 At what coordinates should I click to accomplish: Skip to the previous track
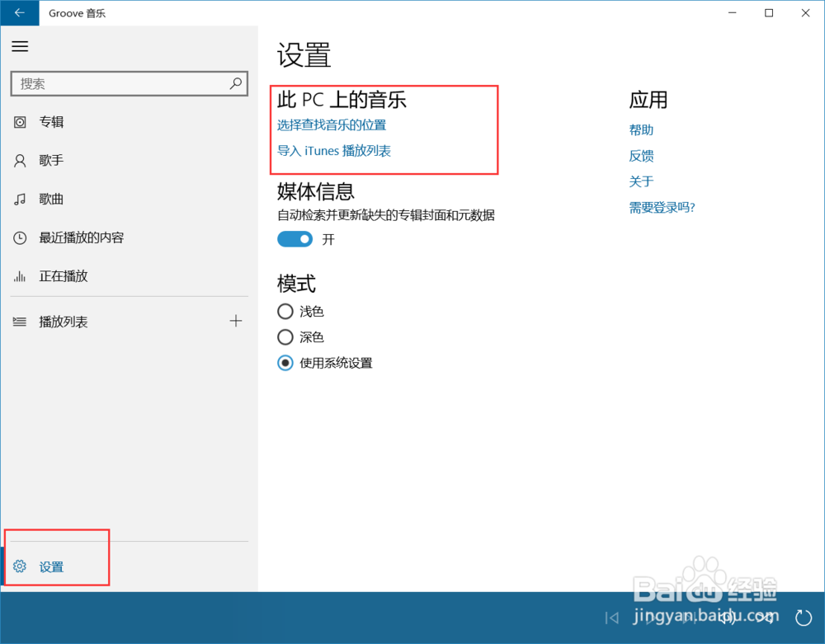point(612,618)
